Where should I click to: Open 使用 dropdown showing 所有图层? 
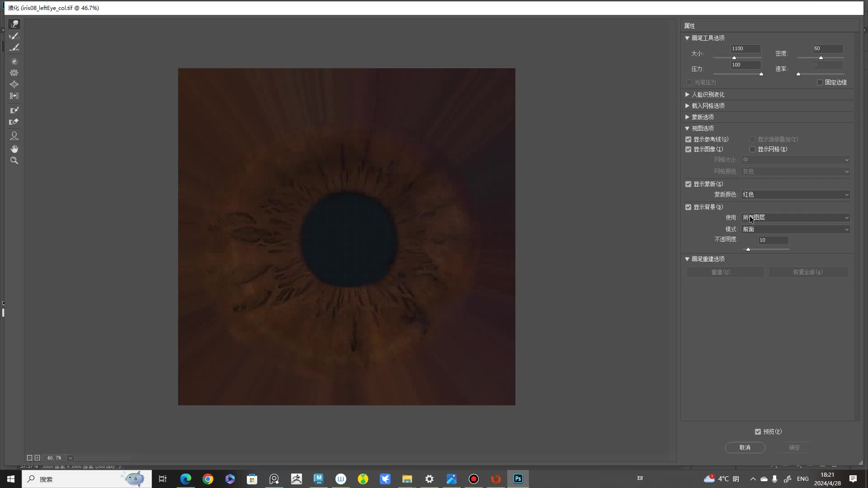click(x=796, y=218)
